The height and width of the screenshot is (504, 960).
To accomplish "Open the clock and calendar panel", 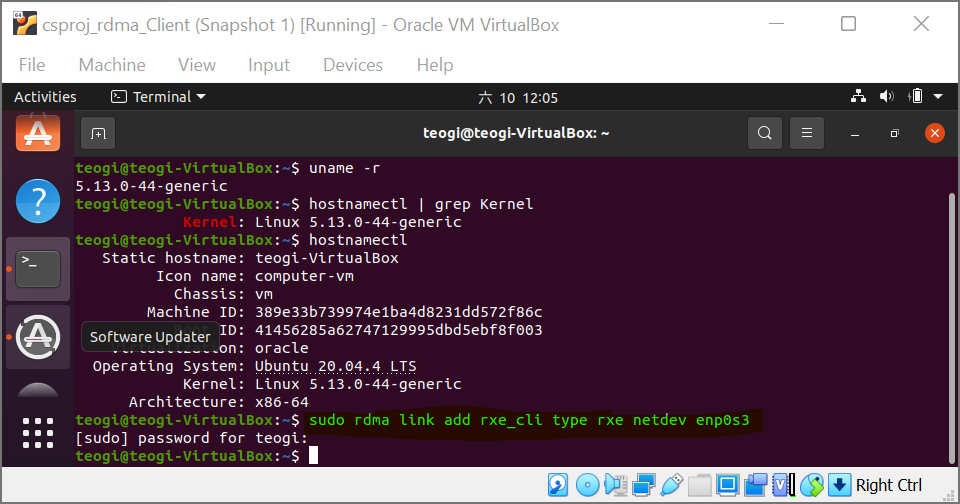I will pos(518,98).
